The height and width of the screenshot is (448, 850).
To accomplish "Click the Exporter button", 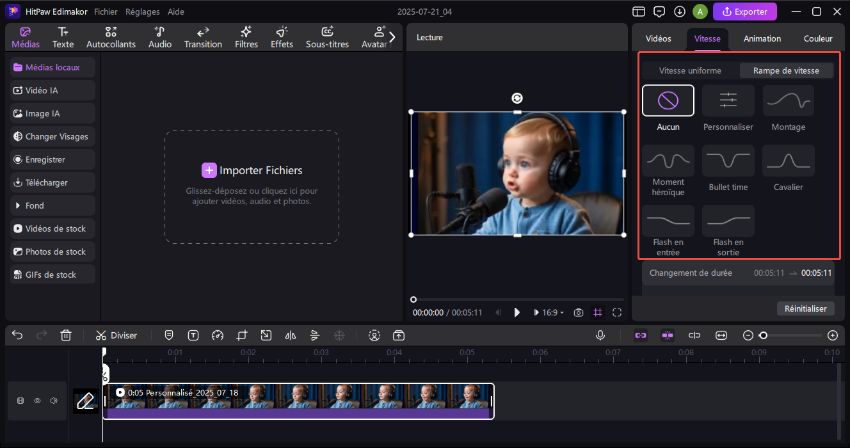I will [745, 11].
